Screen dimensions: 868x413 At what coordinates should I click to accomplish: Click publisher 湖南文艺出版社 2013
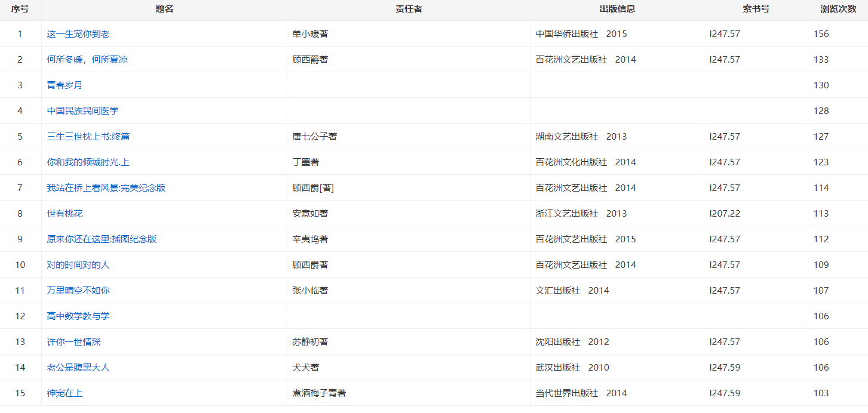coord(581,137)
